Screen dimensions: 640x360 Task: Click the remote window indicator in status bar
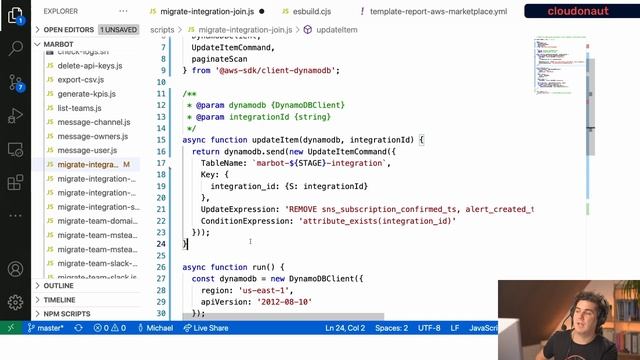(11, 328)
